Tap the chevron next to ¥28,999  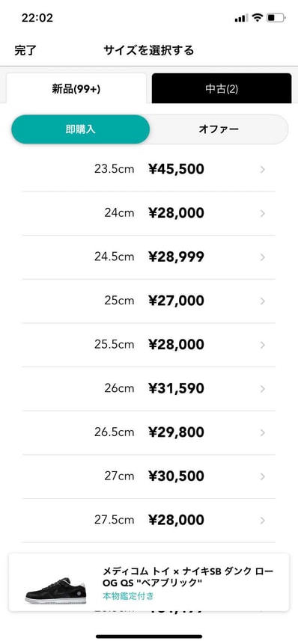click(263, 257)
